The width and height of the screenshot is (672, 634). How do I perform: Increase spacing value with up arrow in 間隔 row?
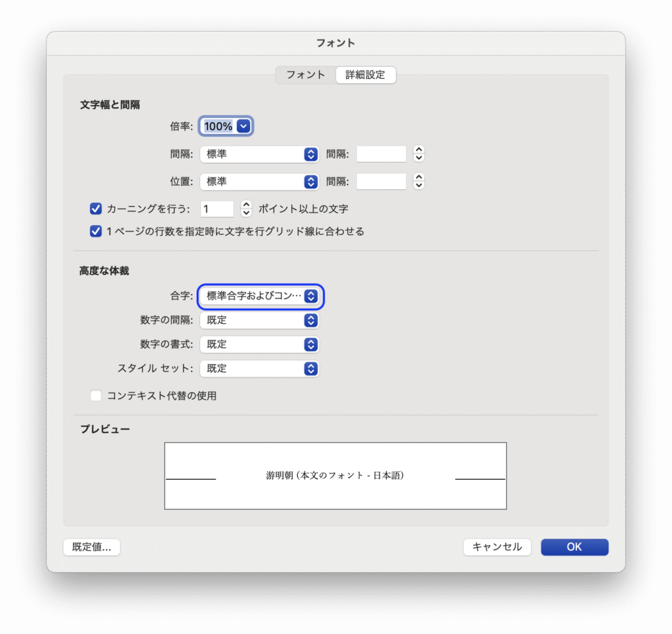coord(419,150)
